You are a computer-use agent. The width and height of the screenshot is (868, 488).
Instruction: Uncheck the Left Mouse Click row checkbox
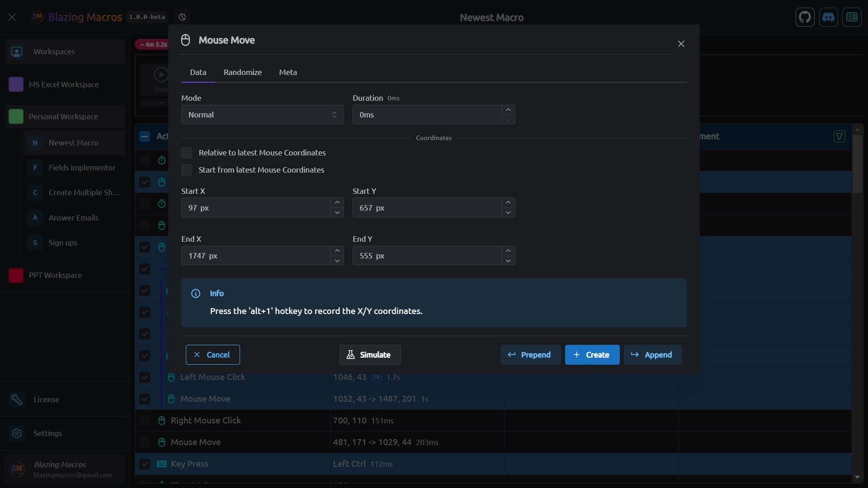pyautogui.click(x=145, y=377)
